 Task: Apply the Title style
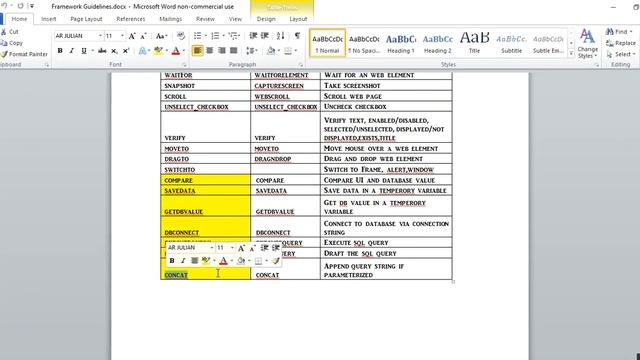click(x=474, y=43)
